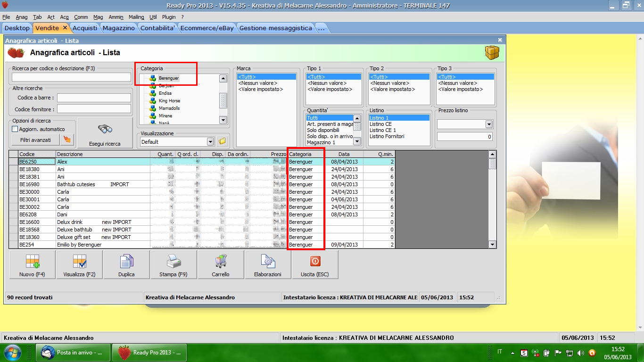Select the King Horse category icon

pos(153,101)
